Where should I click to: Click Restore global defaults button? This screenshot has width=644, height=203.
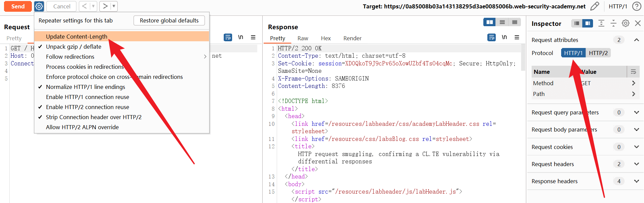169,20
